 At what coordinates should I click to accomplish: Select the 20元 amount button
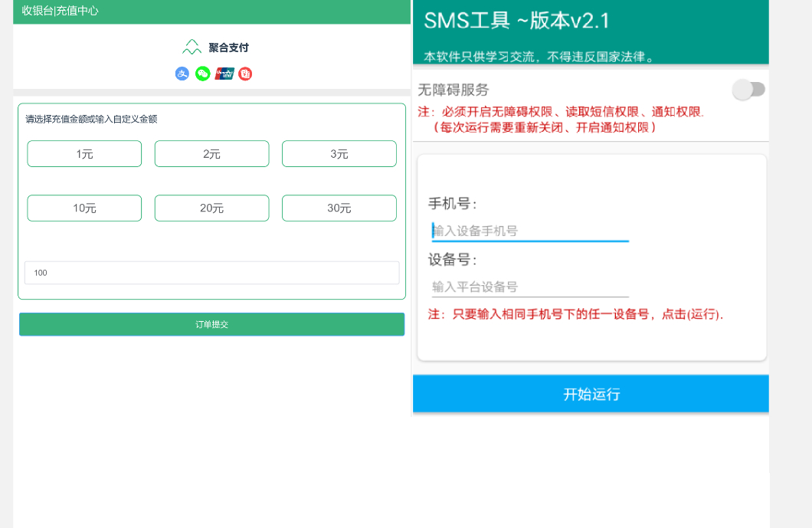pos(211,208)
